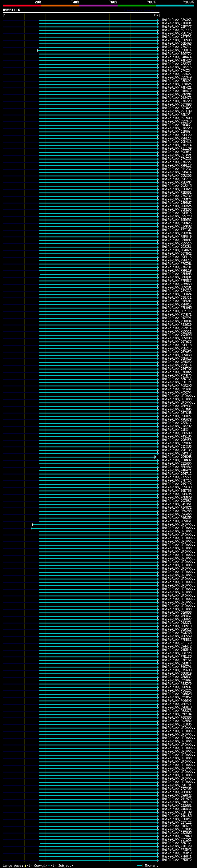
Task: Select the white AV551116 query bar
Action: point(81,13)
